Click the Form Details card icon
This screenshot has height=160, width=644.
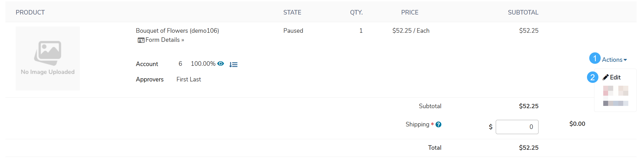click(141, 40)
